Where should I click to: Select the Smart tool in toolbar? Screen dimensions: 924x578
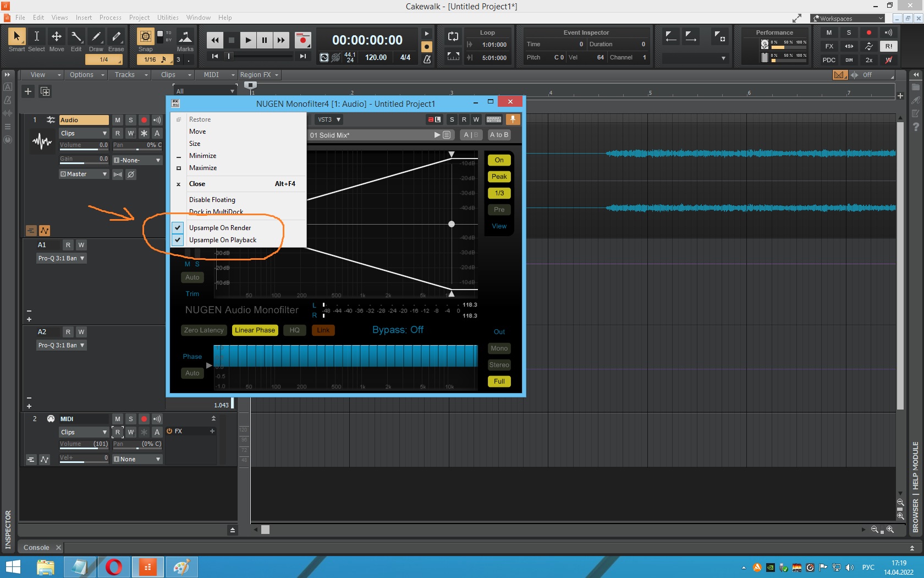[16, 37]
